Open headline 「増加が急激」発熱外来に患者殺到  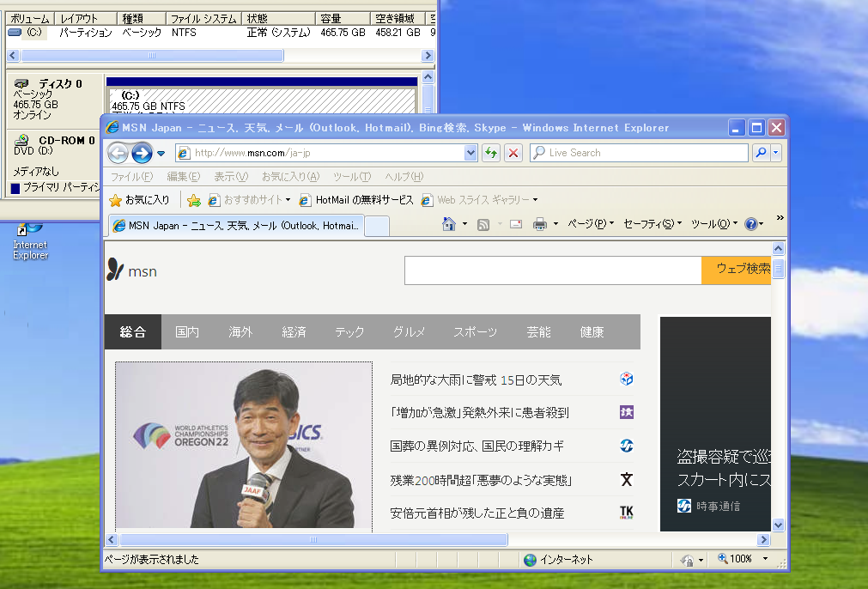[479, 412]
